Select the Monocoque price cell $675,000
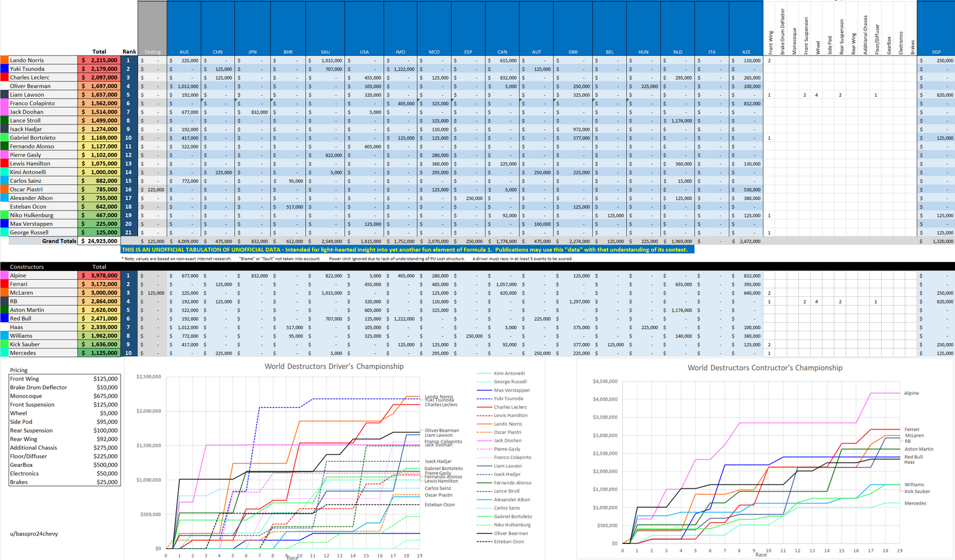 (x=105, y=396)
